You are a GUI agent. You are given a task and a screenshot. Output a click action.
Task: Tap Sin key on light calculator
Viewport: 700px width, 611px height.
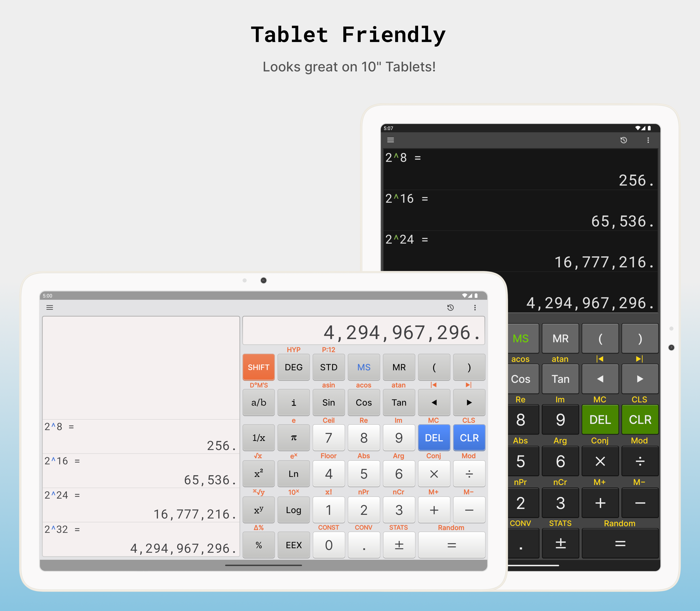pyautogui.click(x=329, y=403)
